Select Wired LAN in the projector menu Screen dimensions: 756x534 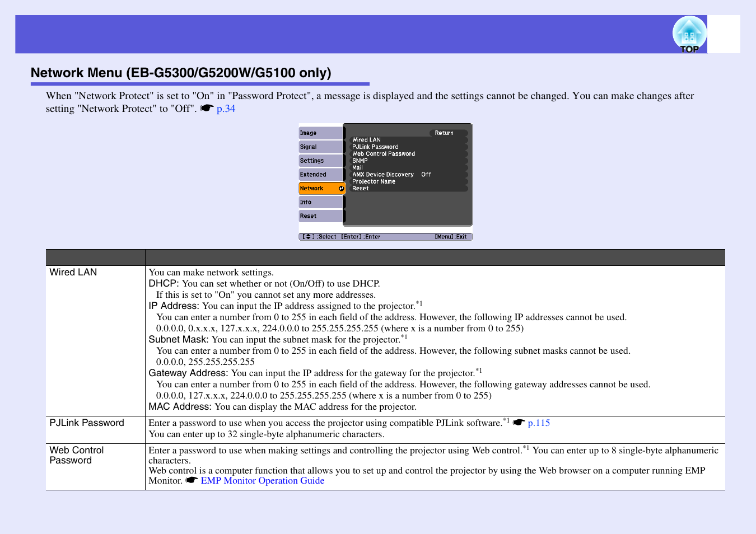click(408, 140)
